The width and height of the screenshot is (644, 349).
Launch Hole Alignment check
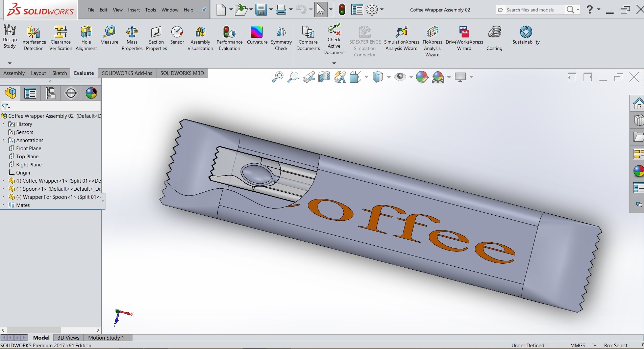(86, 38)
